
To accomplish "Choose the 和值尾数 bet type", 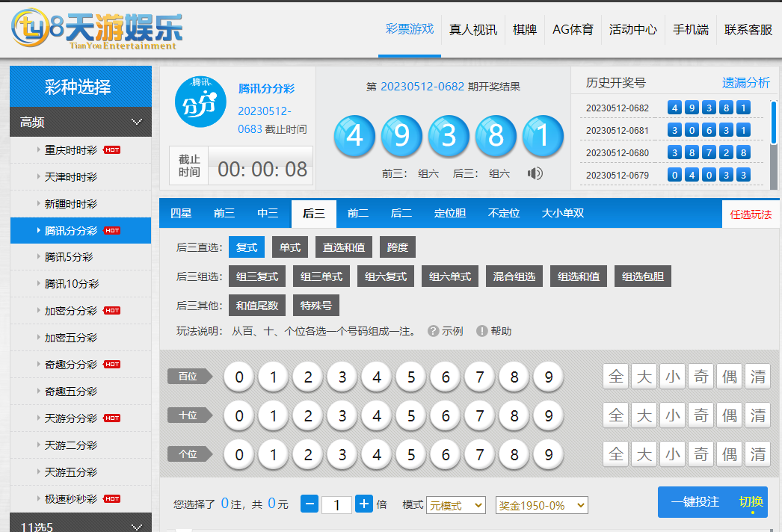I will 257,306.
